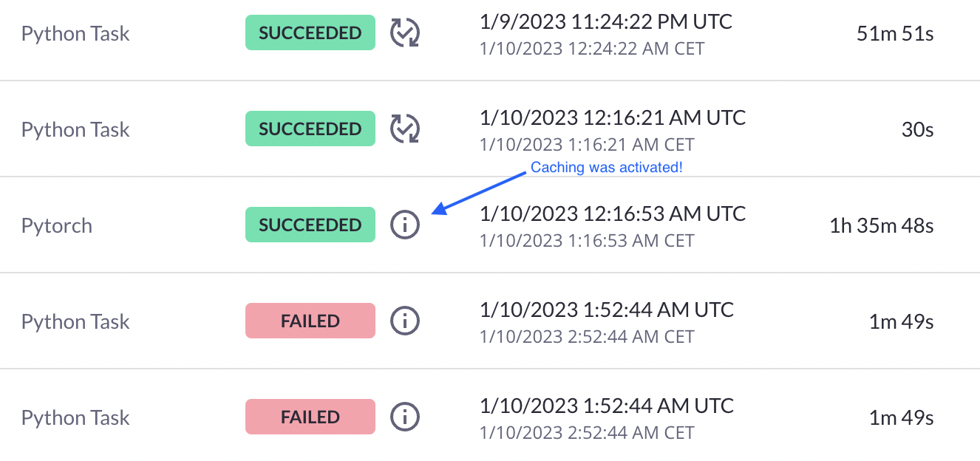Click the 'Caching was activated!' annotation
Image resolution: width=980 pixels, height=461 pixels.
606,168
